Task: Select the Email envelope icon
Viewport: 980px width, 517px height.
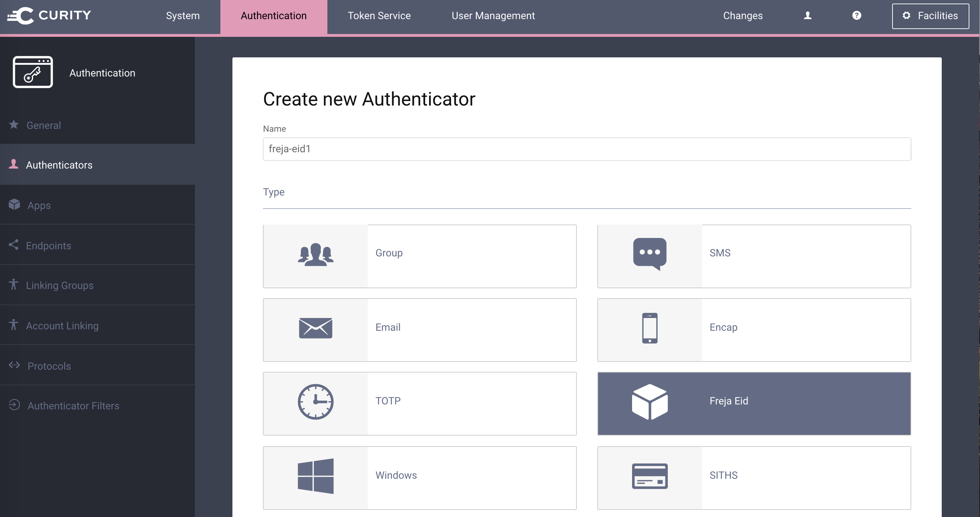Action: [315, 328]
